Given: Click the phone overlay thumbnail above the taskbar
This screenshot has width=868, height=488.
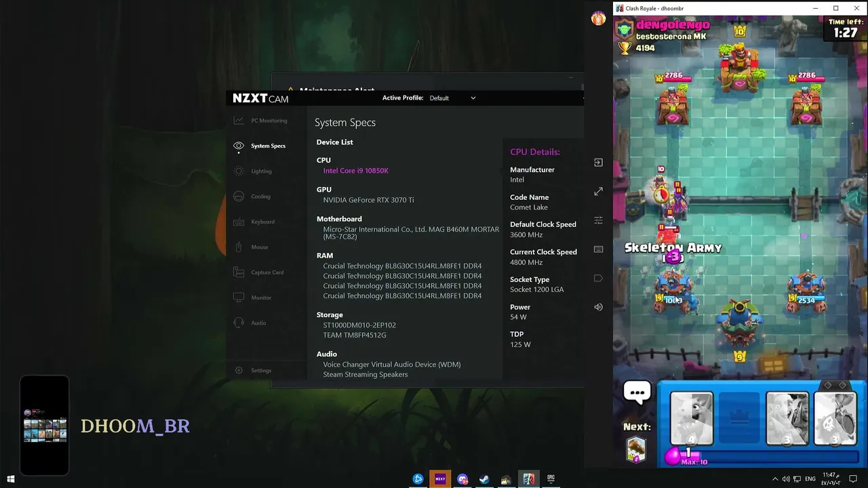Looking at the screenshot, I should click(x=45, y=426).
